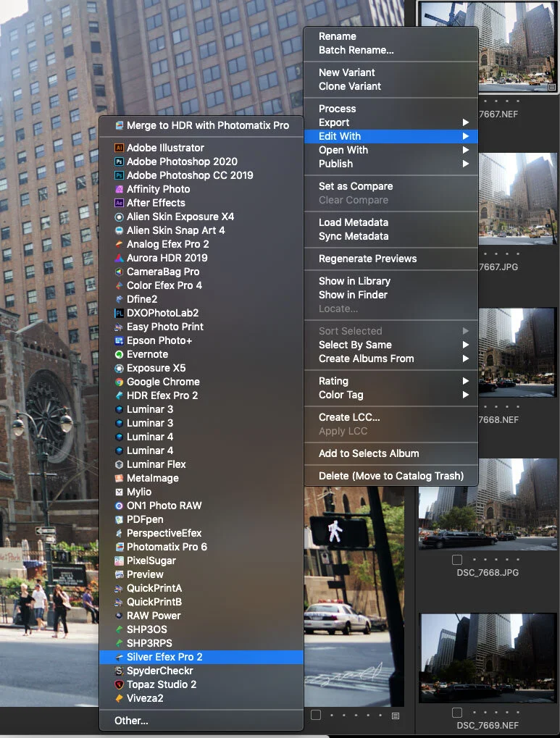
Task: Expand the Create Albums From submenu
Action: tap(465, 358)
